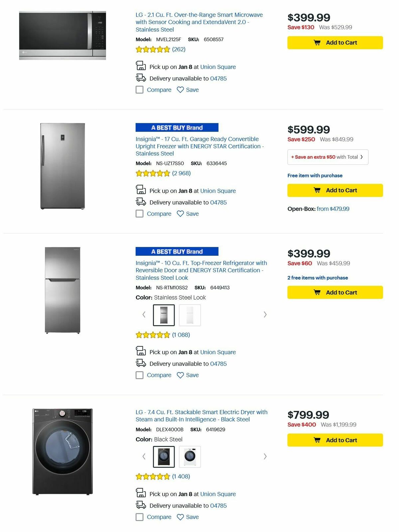Click the right carousel arrow for refrigerator colors
399x532 pixels.
coord(265,314)
